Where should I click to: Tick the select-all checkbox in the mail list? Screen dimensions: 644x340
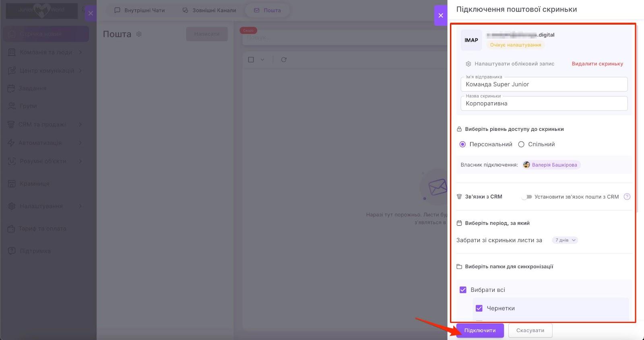(x=251, y=60)
